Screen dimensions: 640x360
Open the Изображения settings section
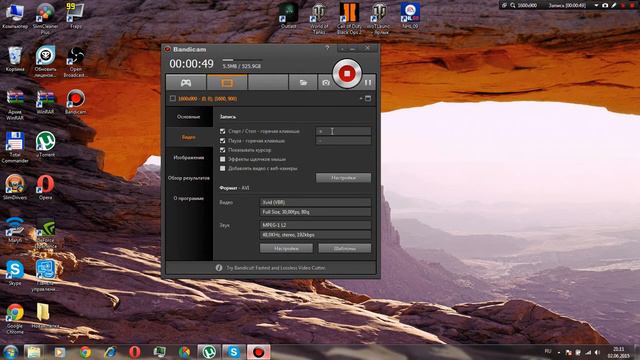click(x=189, y=158)
